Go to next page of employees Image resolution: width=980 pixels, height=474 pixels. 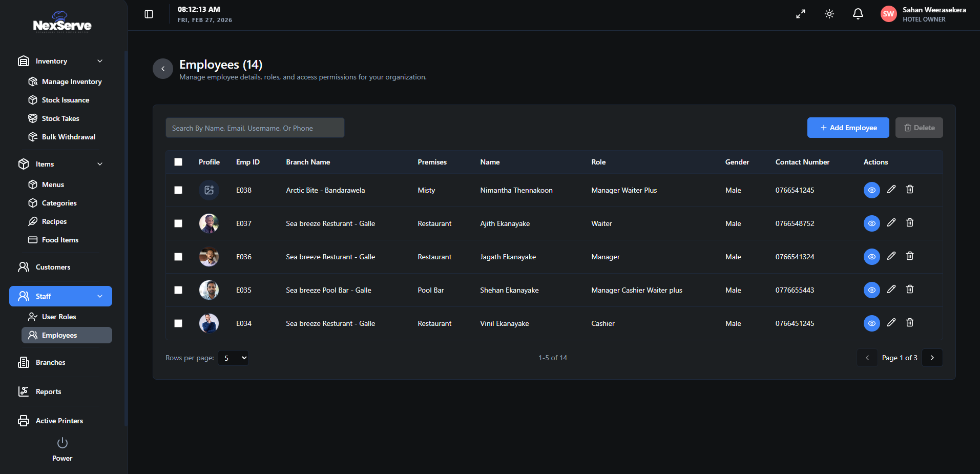point(932,358)
